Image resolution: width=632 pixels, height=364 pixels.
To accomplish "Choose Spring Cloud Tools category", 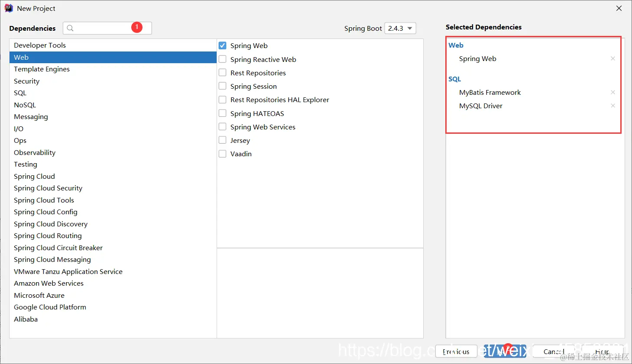I will [x=113, y=200].
